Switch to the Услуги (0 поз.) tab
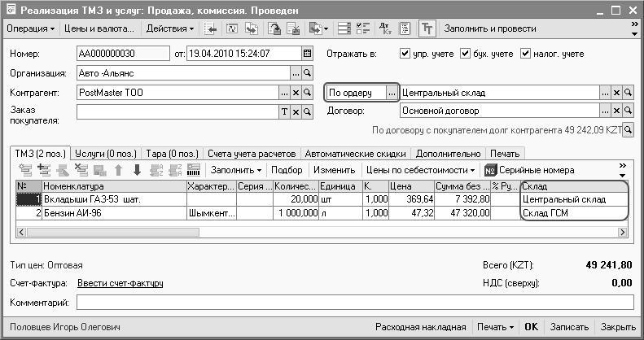The height and width of the screenshot is (340, 644). (x=106, y=153)
